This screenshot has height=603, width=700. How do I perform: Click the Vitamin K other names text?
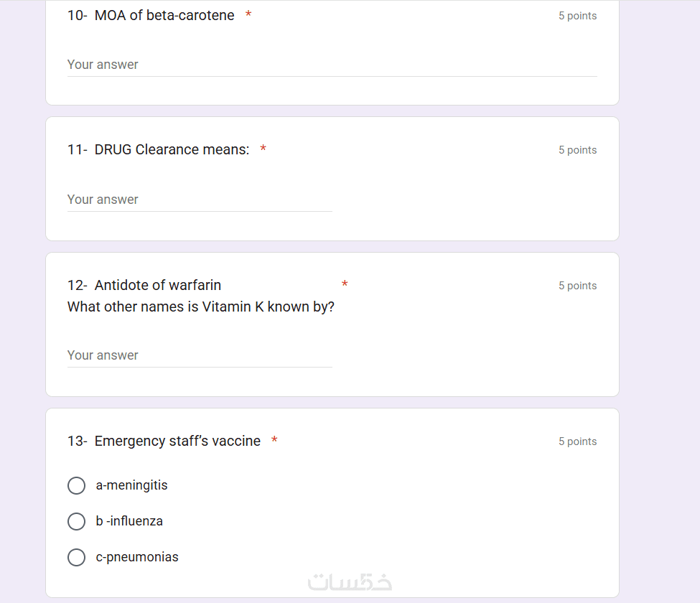click(201, 307)
